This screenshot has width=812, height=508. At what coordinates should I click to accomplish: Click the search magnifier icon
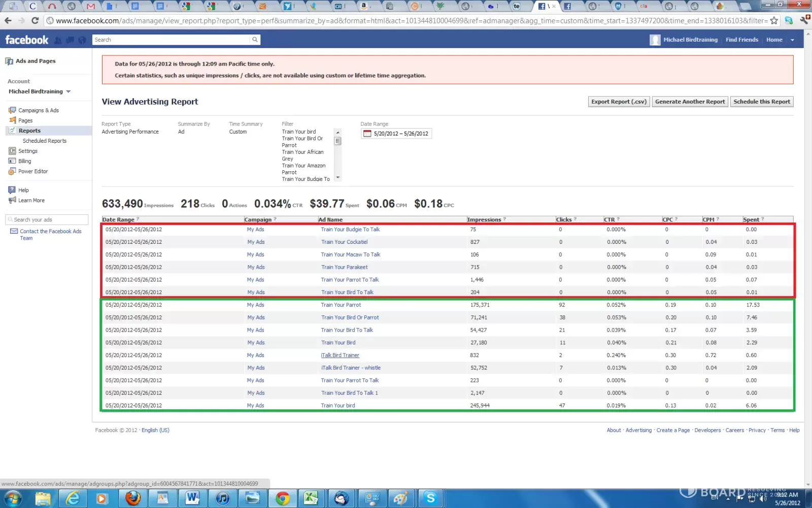click(x=255, y=40)
